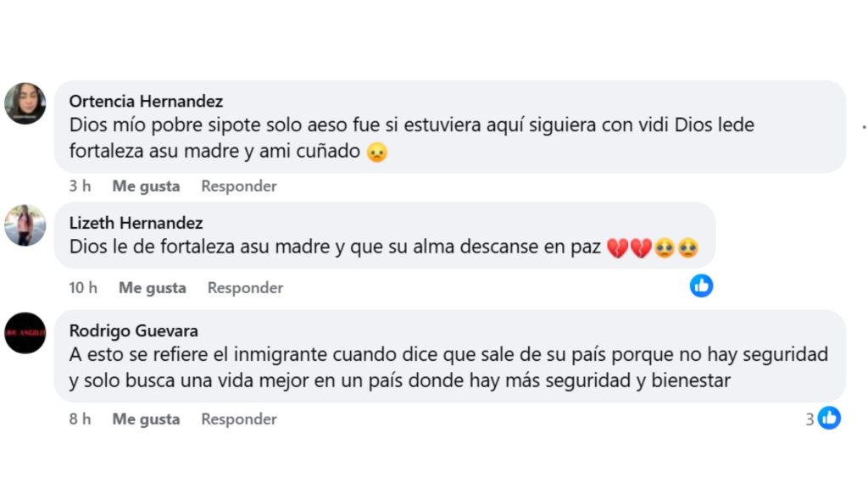Click Responder on Lizeth's comment

(x=245, y=287)
